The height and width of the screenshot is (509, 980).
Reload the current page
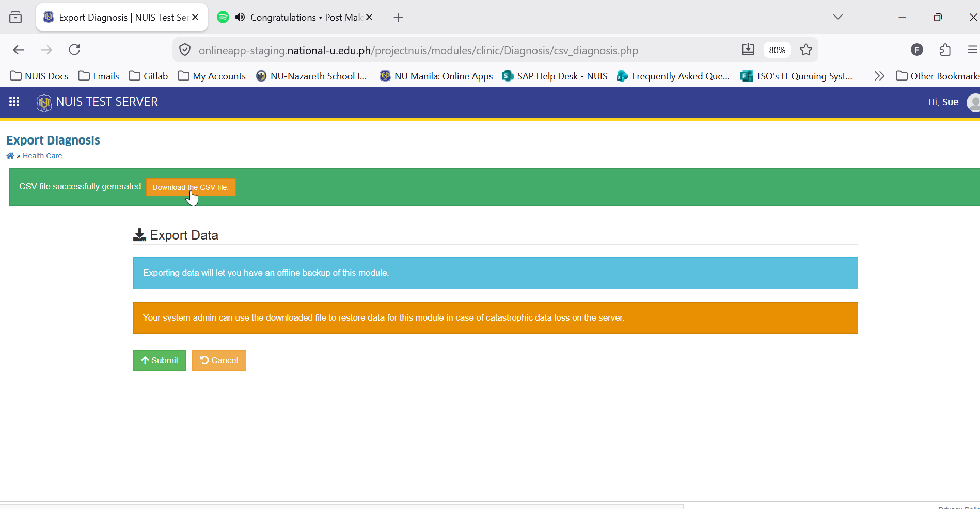[74, 50]
